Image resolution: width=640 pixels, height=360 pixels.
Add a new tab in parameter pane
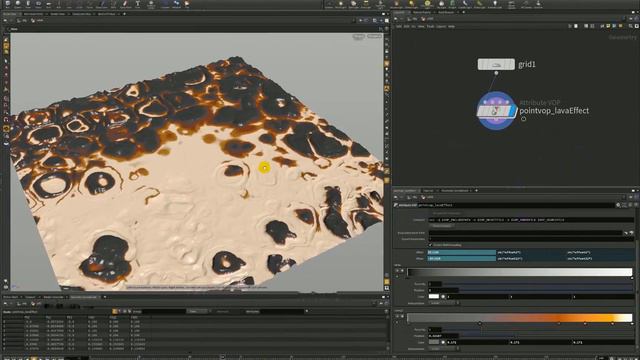[476, 191]
